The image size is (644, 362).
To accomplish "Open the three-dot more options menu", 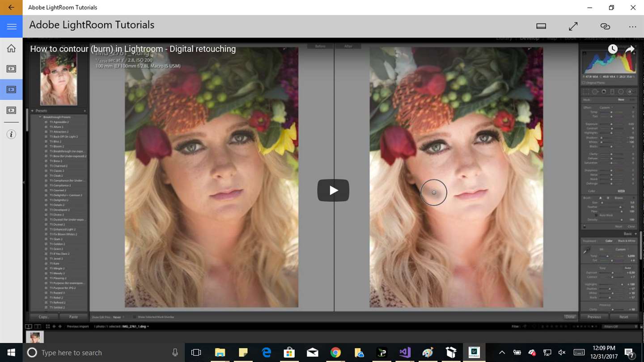I will click(632, 27).
